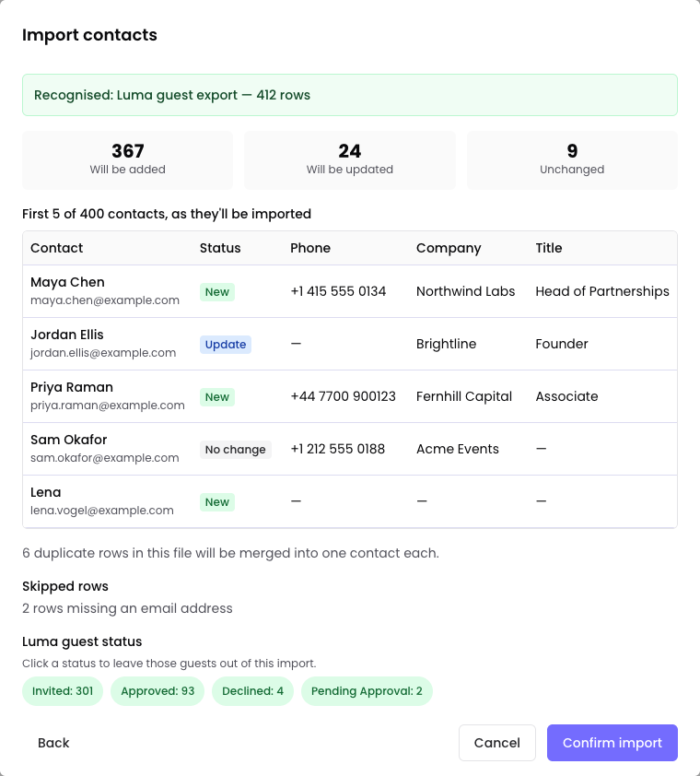Select the Lena contact name
This screenshot has height=776, width=700.
45,492
